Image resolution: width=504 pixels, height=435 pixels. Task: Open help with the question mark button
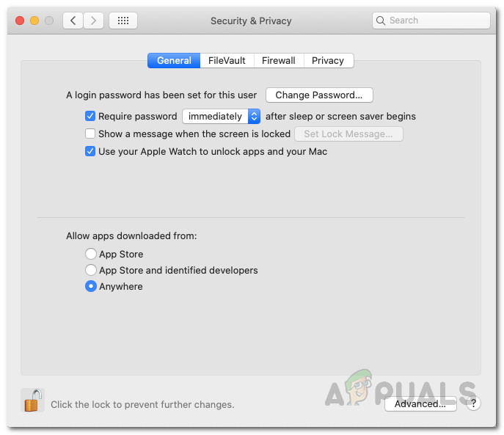click(473, 403)
